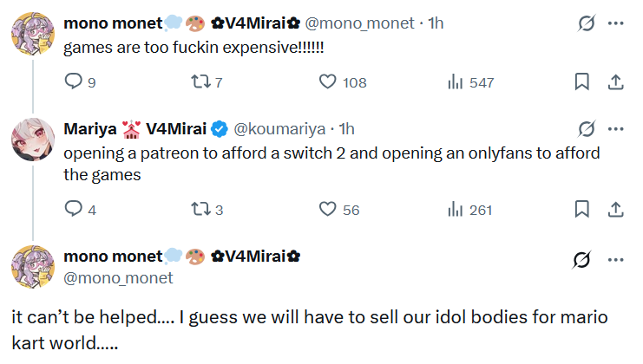
Task: Like mono monet's first tweet
Action: coord(328,81)
